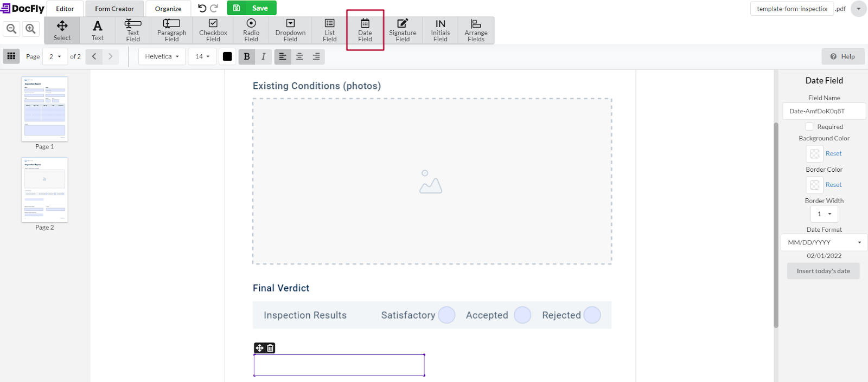Switch to the Editor tab
This screenshot has height=382, width=868.
(x=65, y=9)
